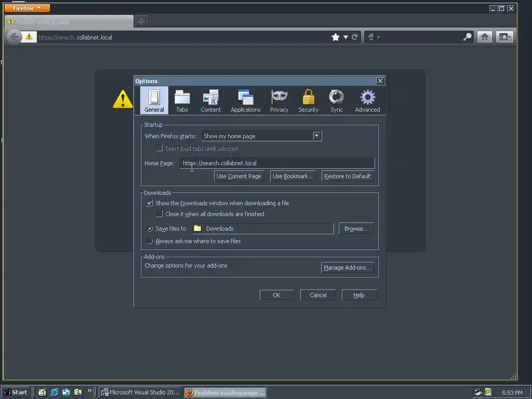Uncheck Show the Downloads window option
This screenshot has width=532, height=399.
pos(149,203)
